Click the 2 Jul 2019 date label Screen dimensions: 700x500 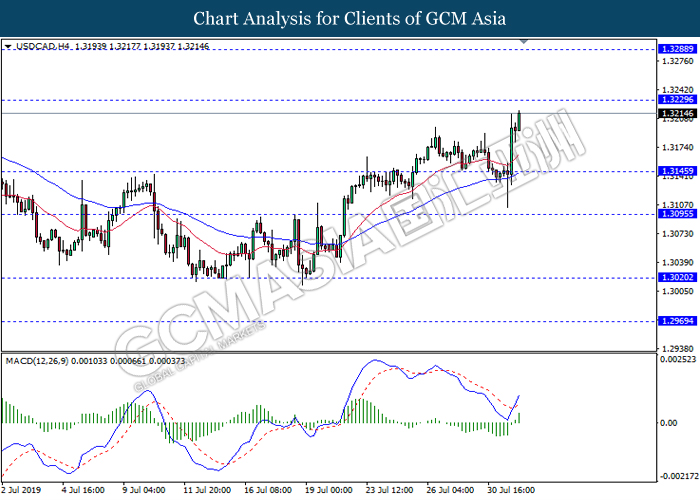[21, 490]
